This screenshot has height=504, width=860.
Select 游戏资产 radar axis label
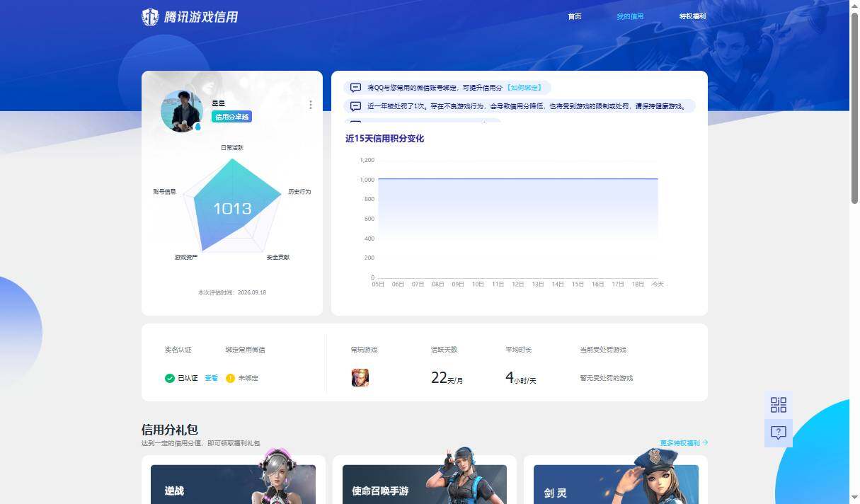pos(186,257)
